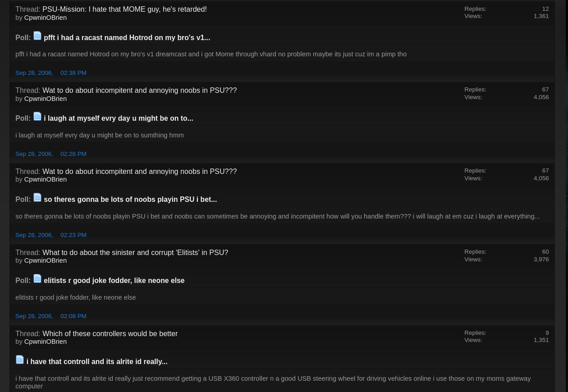Click the 'Sep 28, 2006, 02:28 PM' timestamp link
The height and width of the screenshot is (392, 568).
pyautogui.click(x=51, y=154)
